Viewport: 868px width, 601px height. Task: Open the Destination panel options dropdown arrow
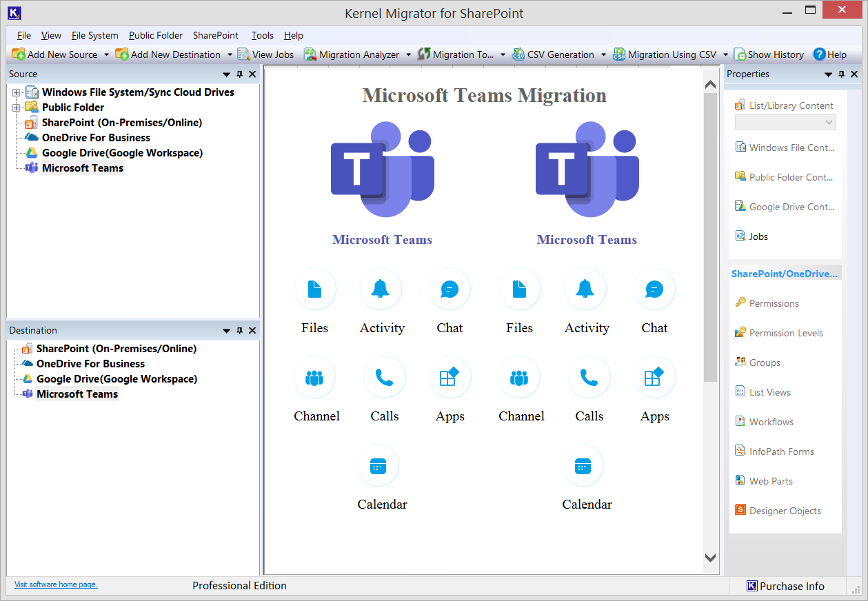click(x=227, y=331)
